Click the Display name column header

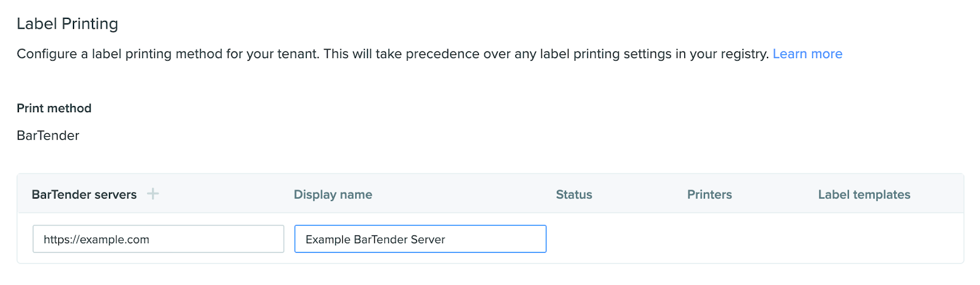(333, 194)
